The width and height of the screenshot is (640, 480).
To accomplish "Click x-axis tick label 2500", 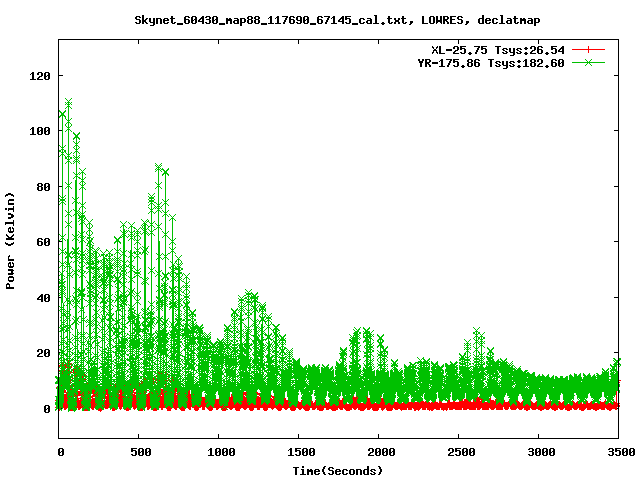I will pyautogui.click(x=461, y=452).
